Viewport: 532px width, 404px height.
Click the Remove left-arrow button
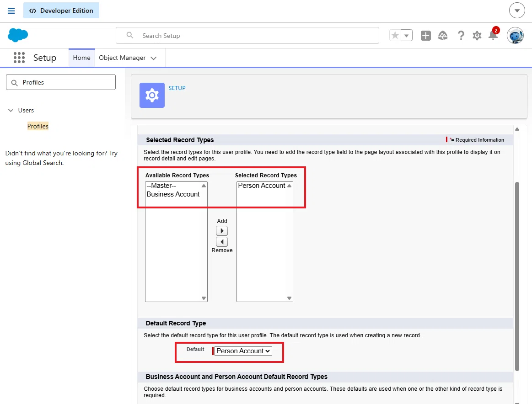click(222, 242)
